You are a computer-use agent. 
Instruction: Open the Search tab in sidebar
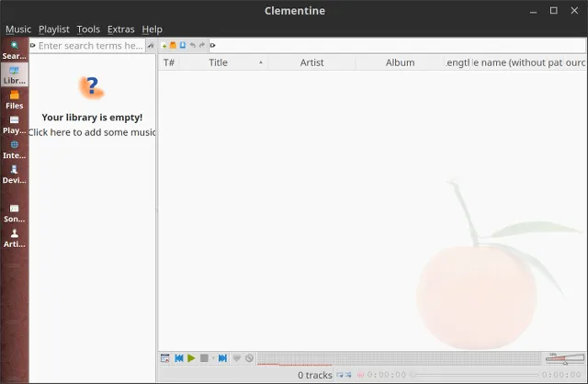[x=15, y=49]
